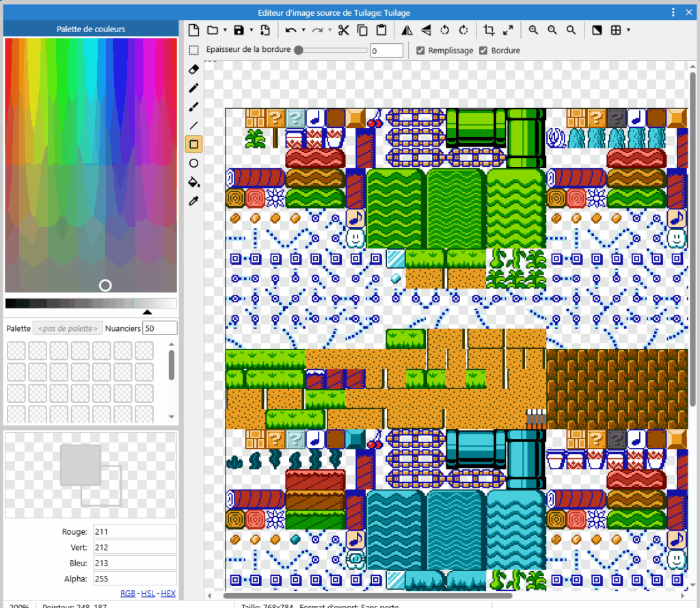The image size is (700, 608).
Task: Click the foreground color preview square
Action: (x=81, y=465)
